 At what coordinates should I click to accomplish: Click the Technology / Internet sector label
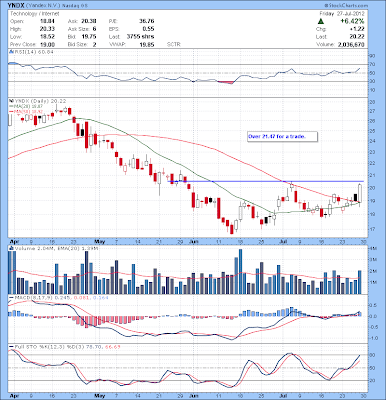point(35,14)
